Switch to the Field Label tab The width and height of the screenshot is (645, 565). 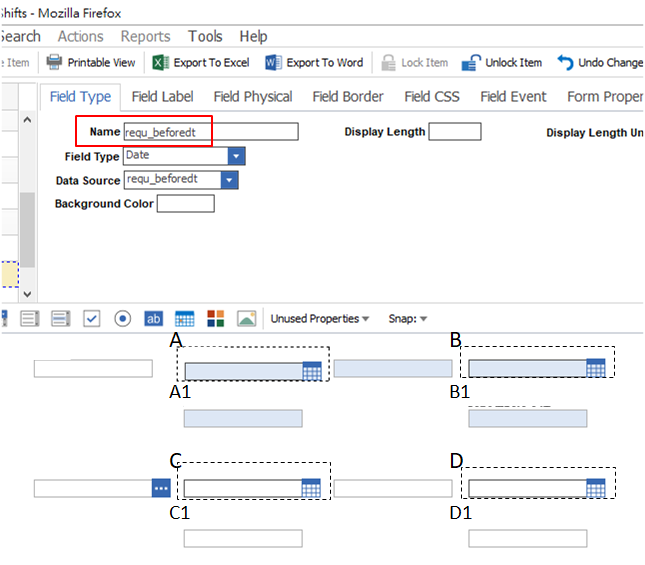click(163, 97)
